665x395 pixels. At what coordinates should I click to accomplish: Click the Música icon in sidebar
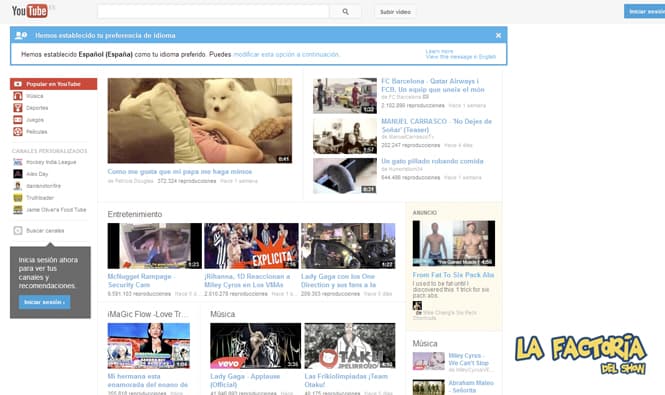pos(18,96)
